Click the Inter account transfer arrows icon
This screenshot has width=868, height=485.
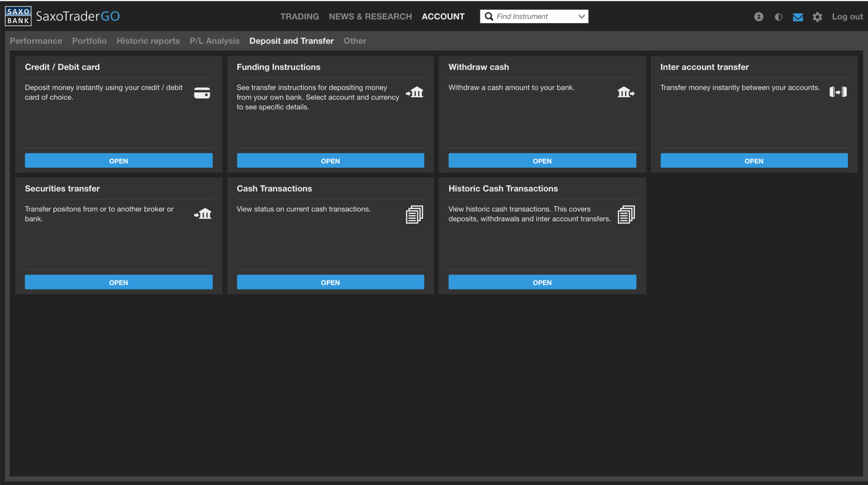pos(838,92)
